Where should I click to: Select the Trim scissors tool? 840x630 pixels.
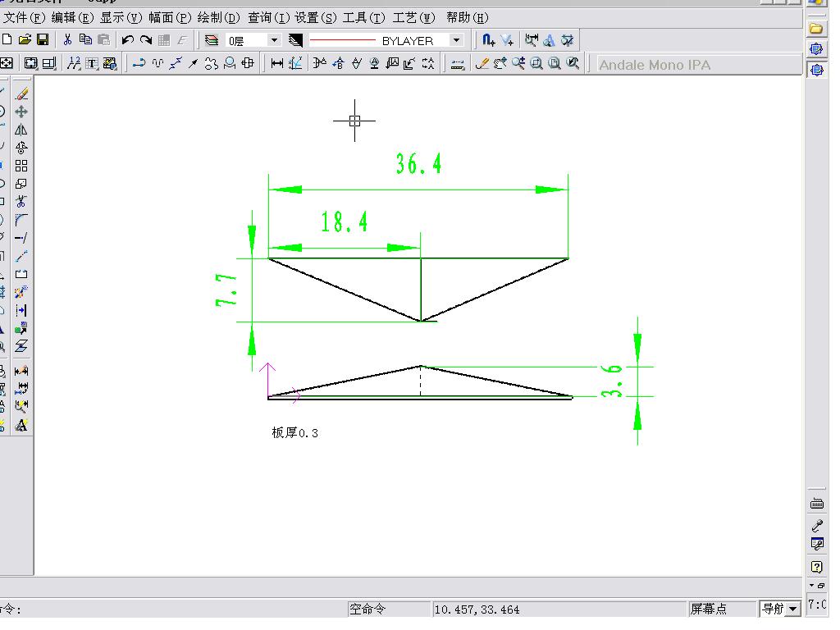click(21, 202)
